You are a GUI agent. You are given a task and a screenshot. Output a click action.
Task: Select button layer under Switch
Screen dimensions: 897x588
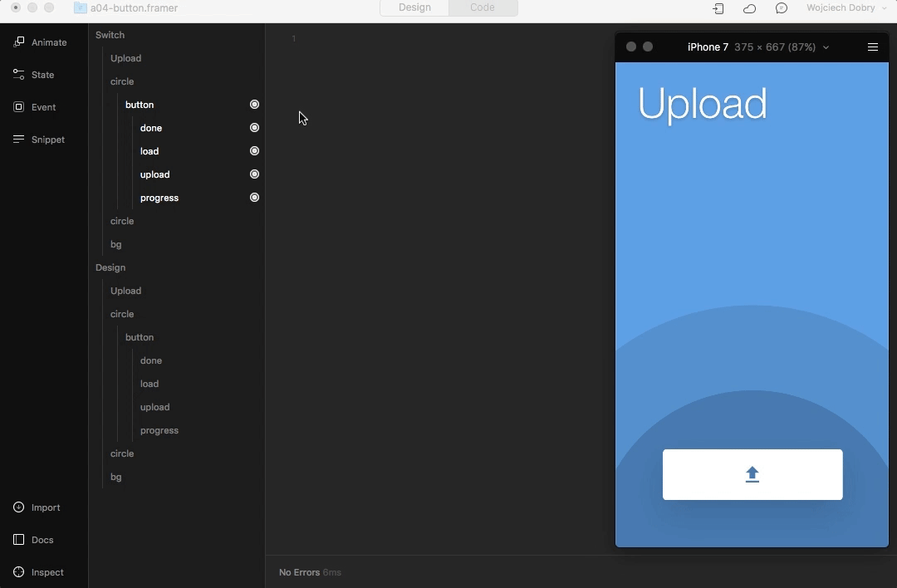click(140, 105)
